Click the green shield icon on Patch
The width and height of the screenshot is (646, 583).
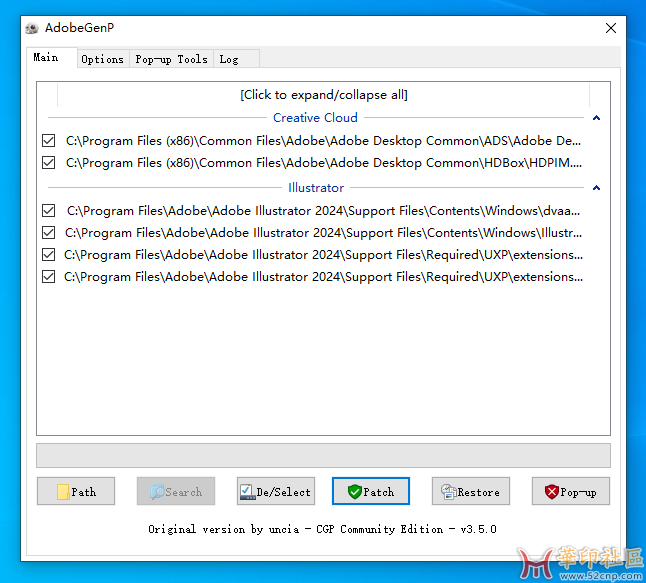[x=354, y=492]
